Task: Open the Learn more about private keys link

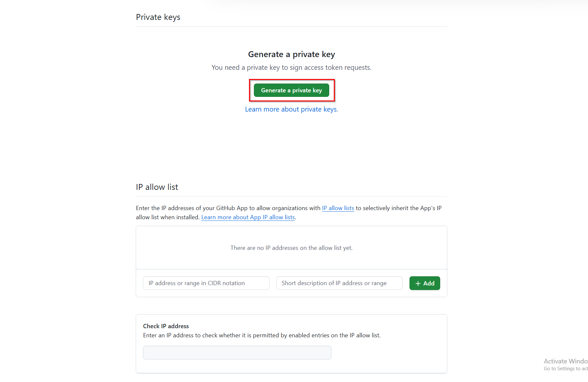Action: (x=291, y=109)
